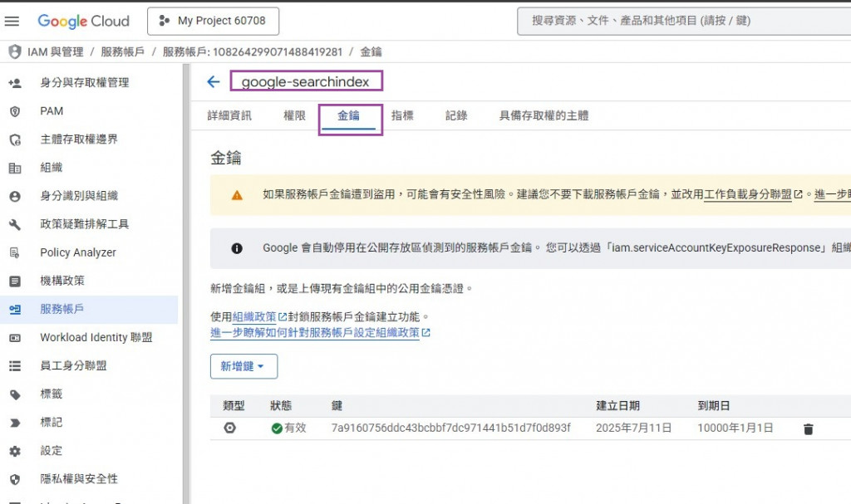Open 身分與存取權管理 in sidebar
Screen dimensions: 851x504
[x=85, y=82]
